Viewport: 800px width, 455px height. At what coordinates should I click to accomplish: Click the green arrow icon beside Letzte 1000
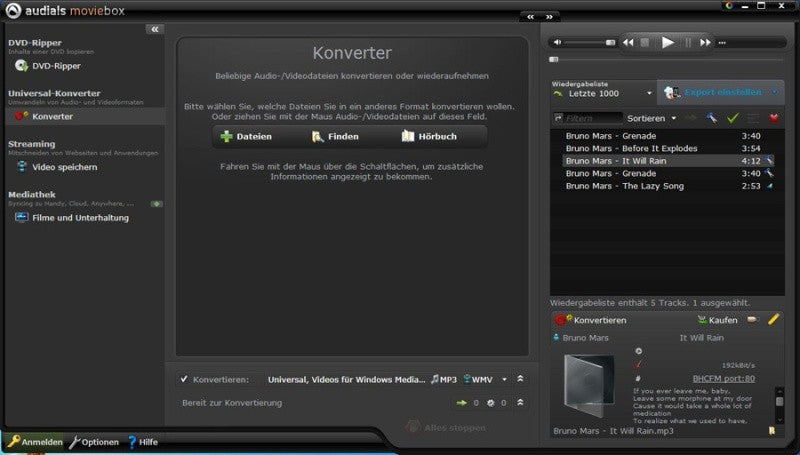[x=558, y=93]
